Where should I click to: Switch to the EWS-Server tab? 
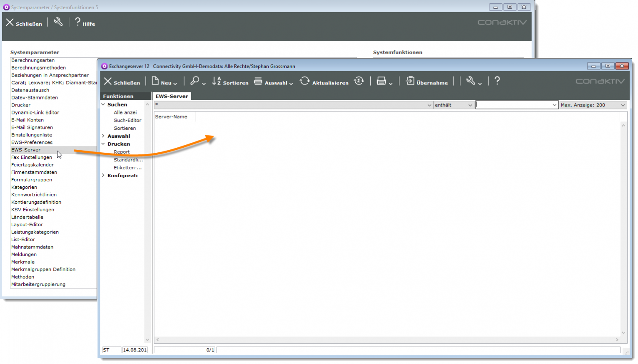click(172, 96)
